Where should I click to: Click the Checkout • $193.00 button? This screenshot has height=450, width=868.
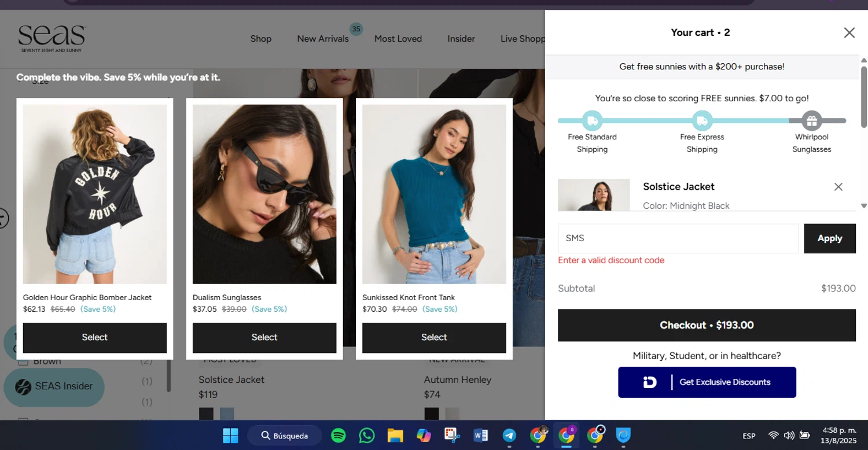(707, 325)
